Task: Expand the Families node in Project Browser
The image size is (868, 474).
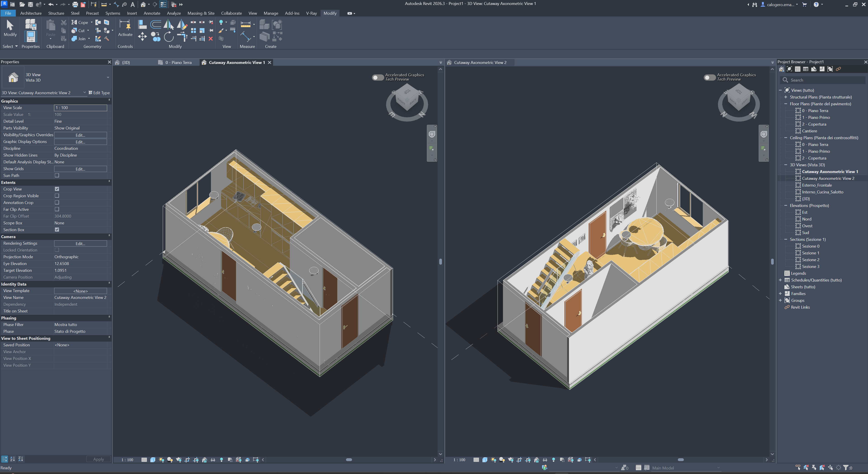Action: click(x=780, y=294)
